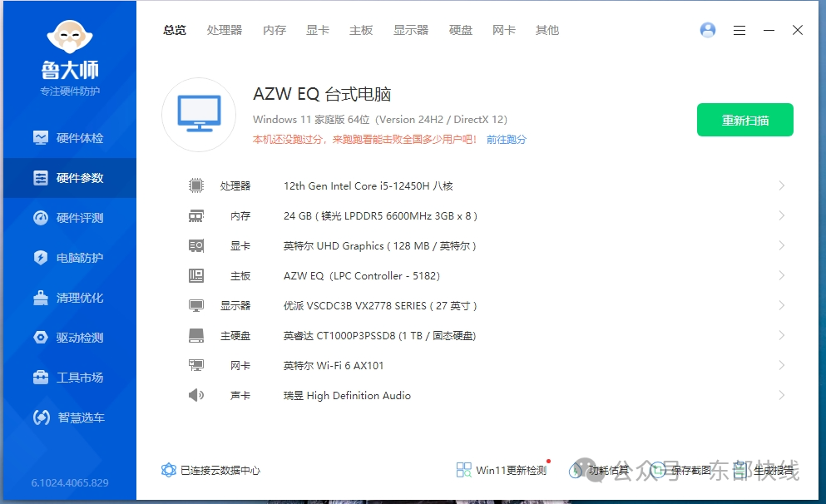Click 优派 VX2778 SERIES display text
This screenshot has height=504, width=826.
[380, 306]
